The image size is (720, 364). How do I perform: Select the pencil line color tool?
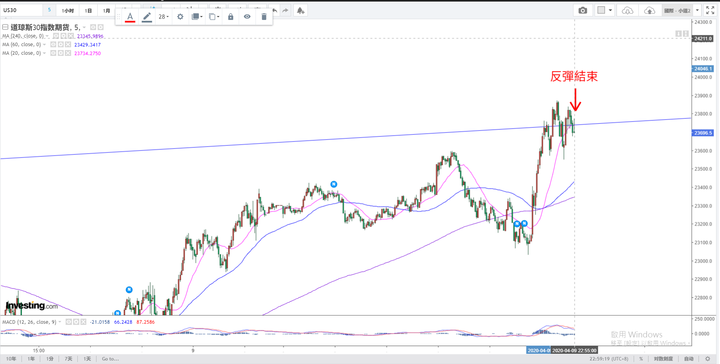[x=147, y=17]
